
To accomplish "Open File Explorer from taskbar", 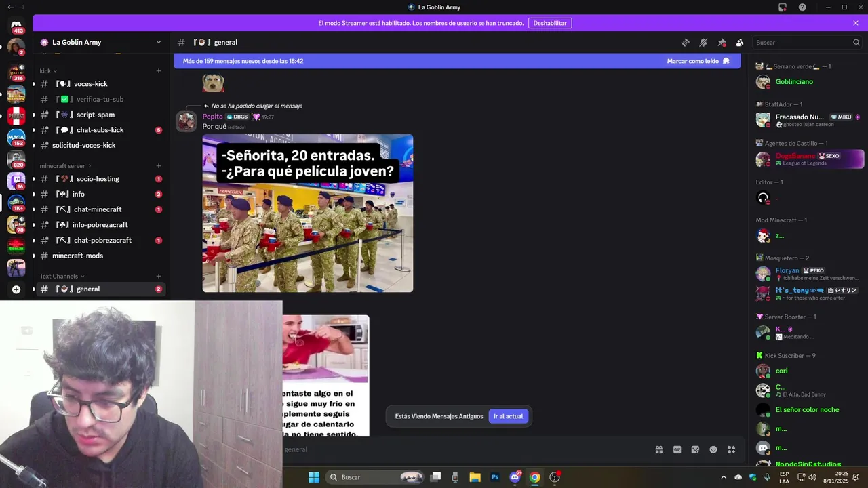I will [x=475, y=477].
